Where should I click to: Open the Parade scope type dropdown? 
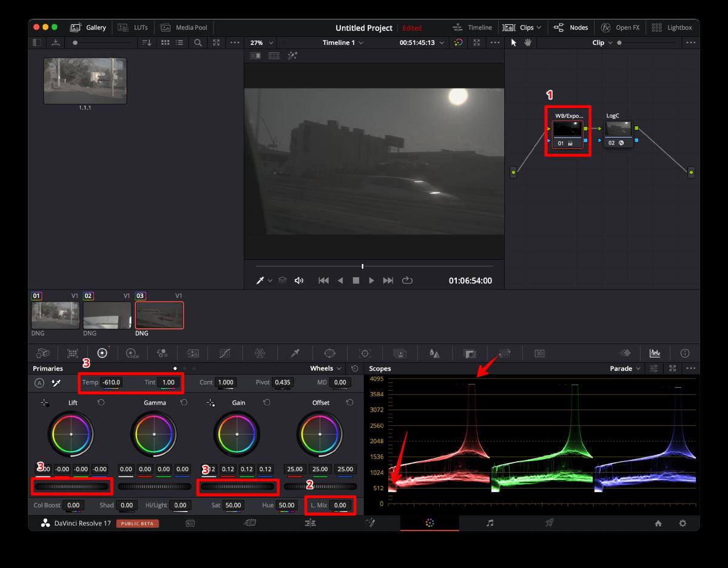click(x=625, y=368)
